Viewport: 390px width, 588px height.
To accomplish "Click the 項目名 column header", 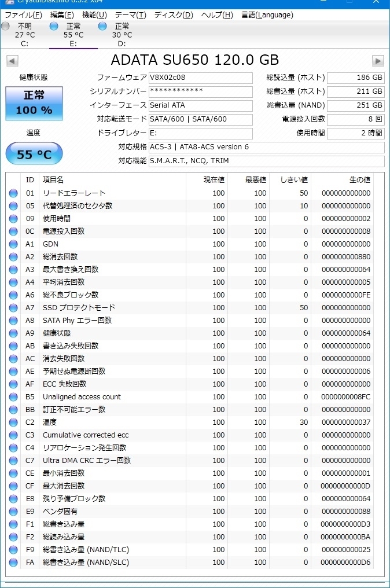I will [x=53, y=180].
